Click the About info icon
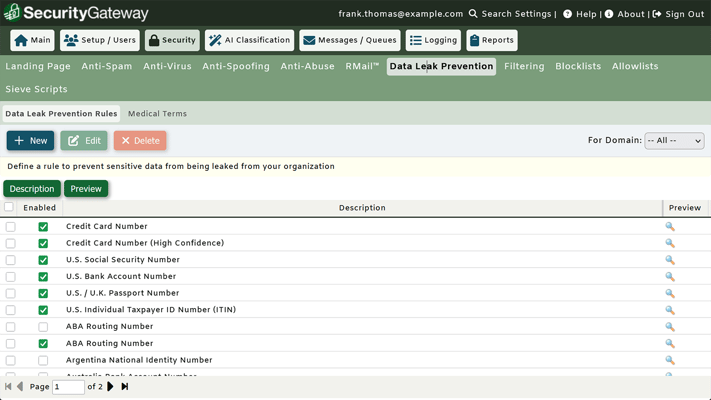 tap(609, 14)
